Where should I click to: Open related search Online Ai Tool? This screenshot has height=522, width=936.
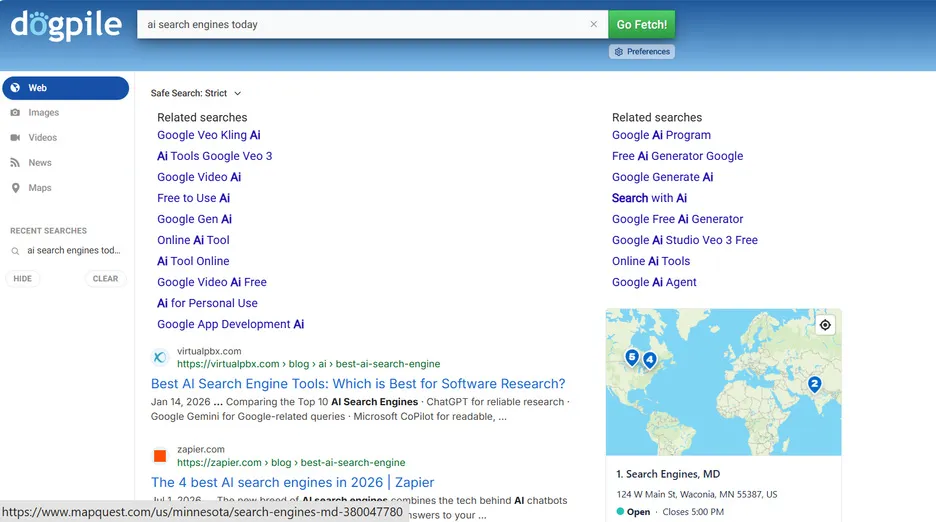tap(193, 240)
